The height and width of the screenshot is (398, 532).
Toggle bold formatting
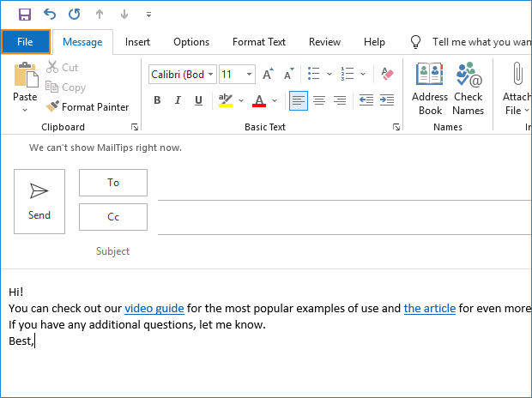[x=157, y=100]
